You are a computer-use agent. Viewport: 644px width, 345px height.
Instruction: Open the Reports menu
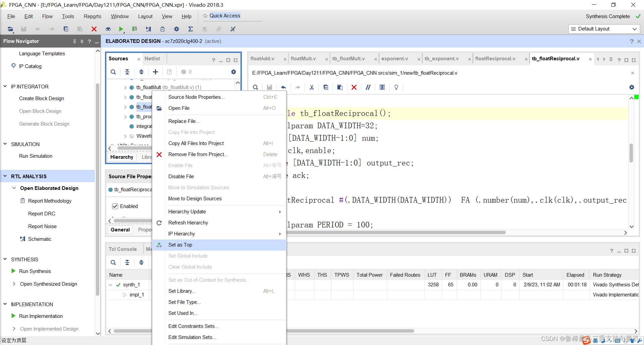point(92,16)
